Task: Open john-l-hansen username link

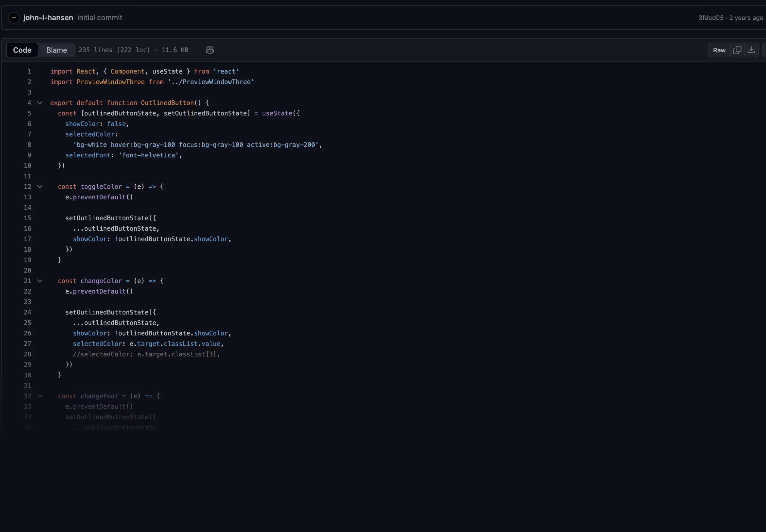Action: coord(48,17)
